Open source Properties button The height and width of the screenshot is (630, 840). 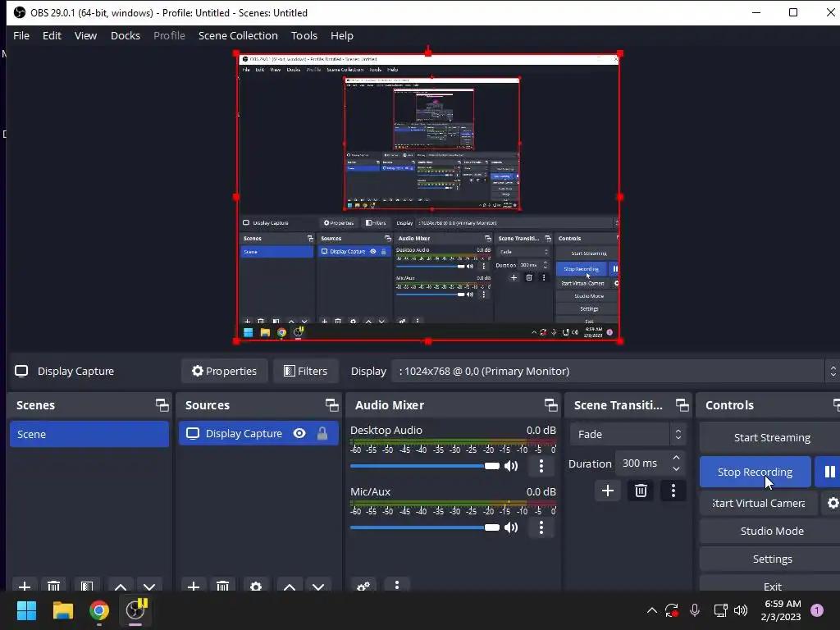tap(224, 371)
